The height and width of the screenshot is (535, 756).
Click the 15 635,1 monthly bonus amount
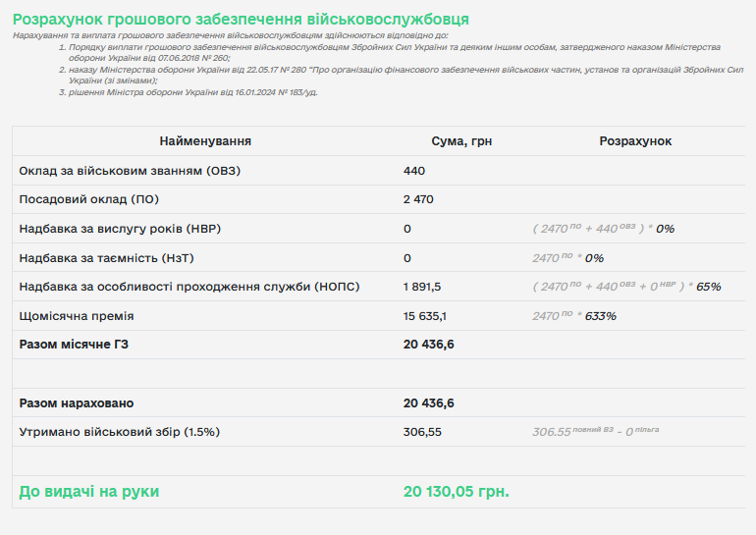click(x=425, y=316)
